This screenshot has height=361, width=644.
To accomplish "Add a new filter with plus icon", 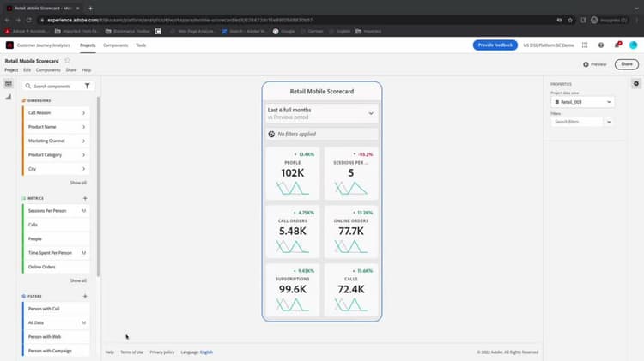I will pyautogui.click(x=85, y=296).
